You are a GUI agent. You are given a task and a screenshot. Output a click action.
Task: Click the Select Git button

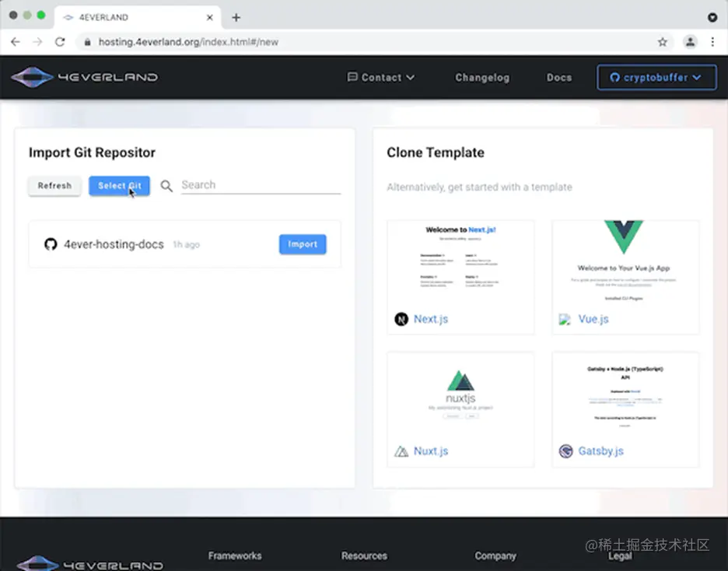point(119,186)
